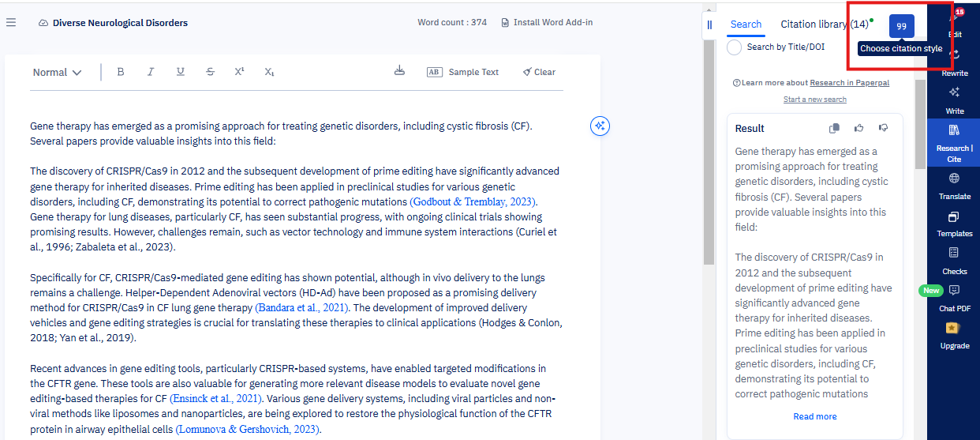
Task: Toggle underline formatting
Action: 181,72
